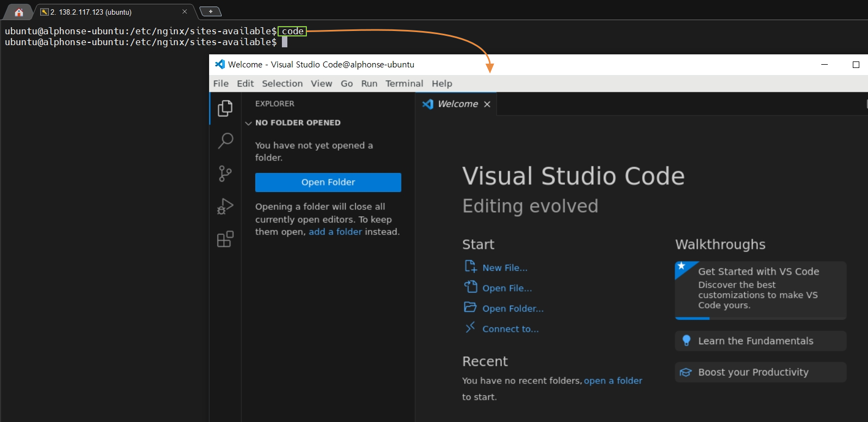
Task: Open the Go menu
Action: tap(347, 83)
